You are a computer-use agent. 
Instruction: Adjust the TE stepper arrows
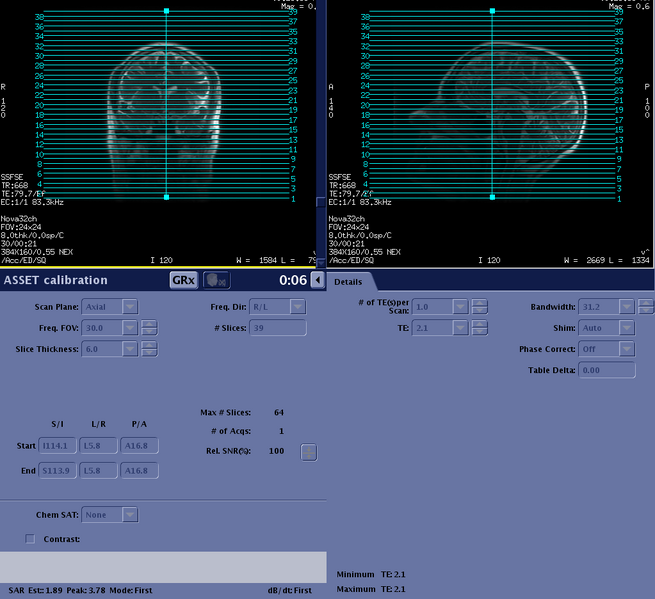[479, 328]
